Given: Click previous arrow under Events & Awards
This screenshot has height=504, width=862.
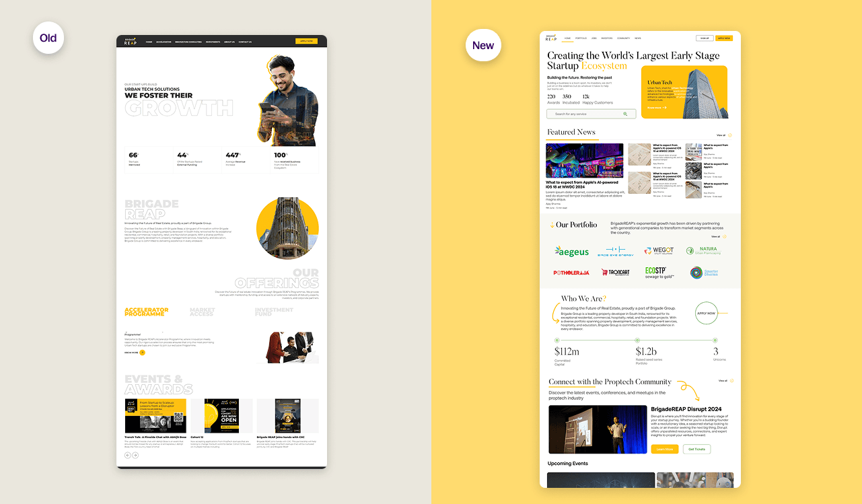Looking at the screenshot, I should pyautogui.click(x=128, y=456).
